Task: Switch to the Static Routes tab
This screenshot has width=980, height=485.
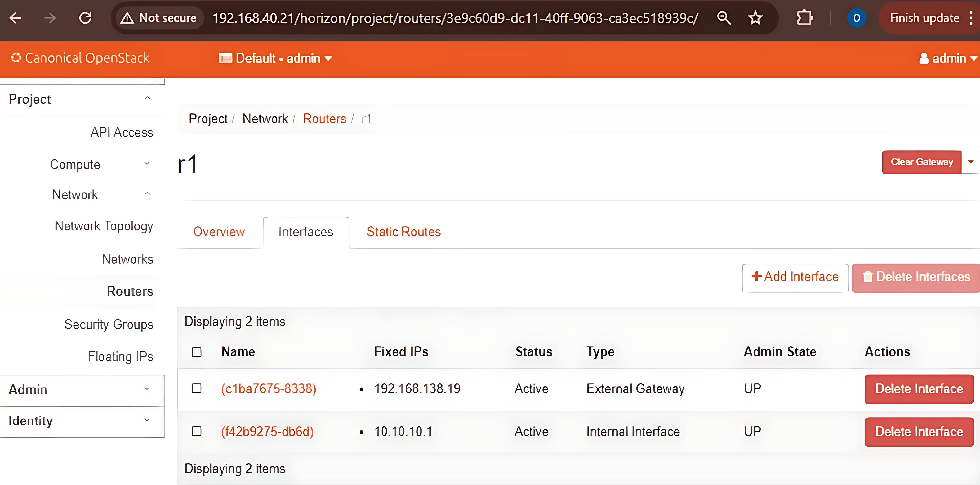Action: click(x=403, y=232)
